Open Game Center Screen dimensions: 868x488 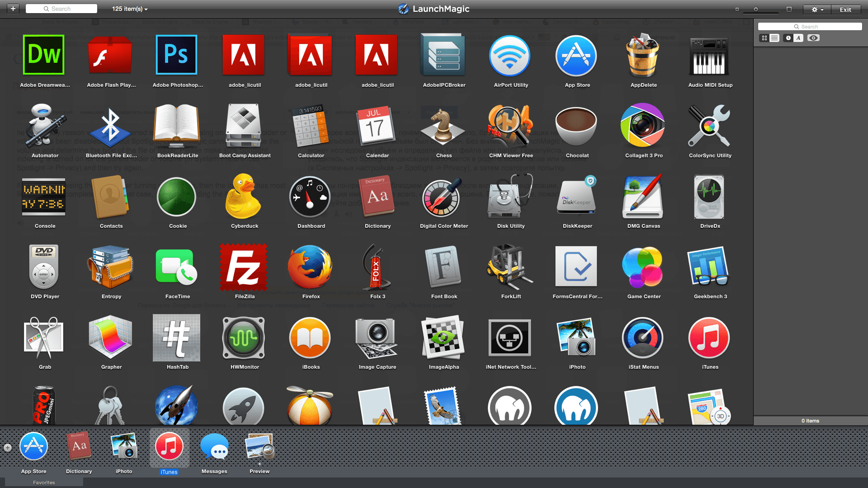[642, 267]
